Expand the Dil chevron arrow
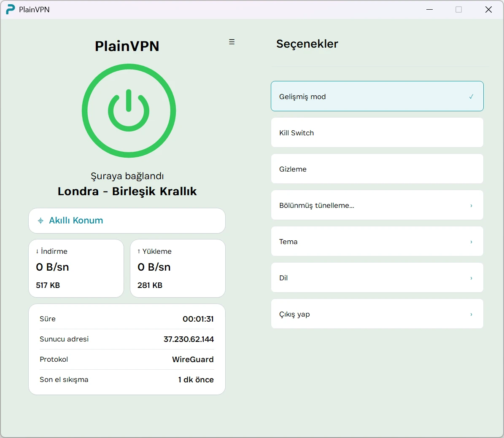Screen dimensions: 504x438 tap(471, 278)
